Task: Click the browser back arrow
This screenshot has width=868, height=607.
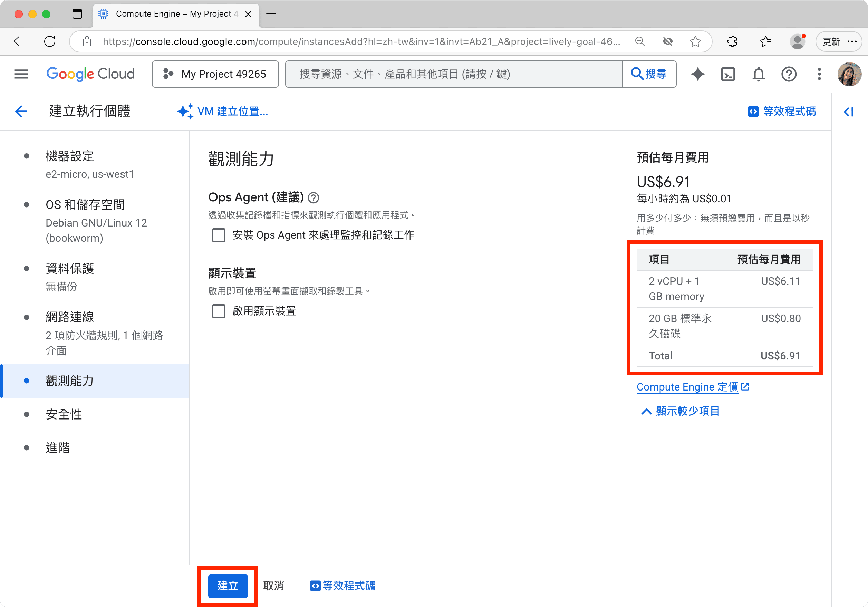Action: pos(19,41)
